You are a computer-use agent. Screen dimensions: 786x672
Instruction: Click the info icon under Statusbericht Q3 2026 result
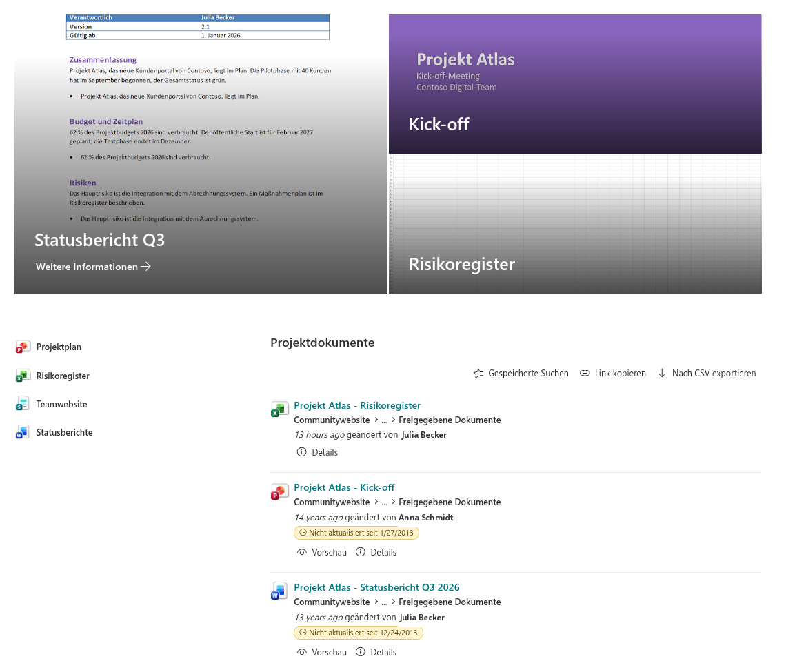pos(361,651)
